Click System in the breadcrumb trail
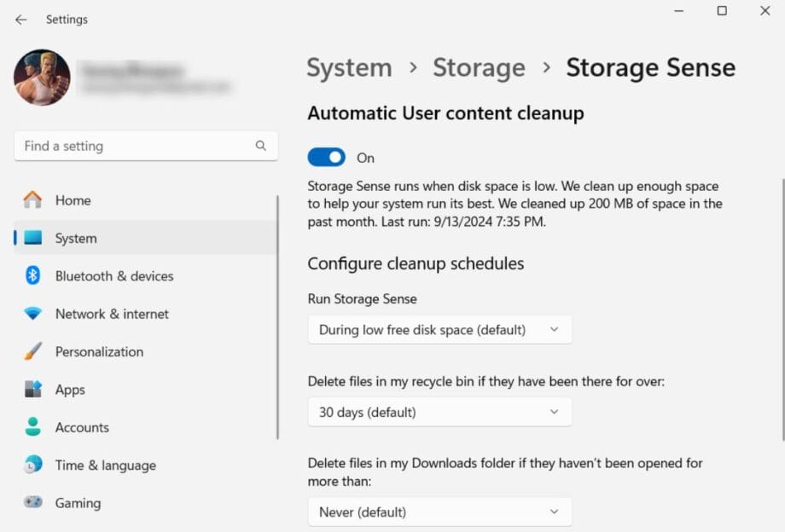The width and height of the screenshot is (785, 532). tap(348, 67)
